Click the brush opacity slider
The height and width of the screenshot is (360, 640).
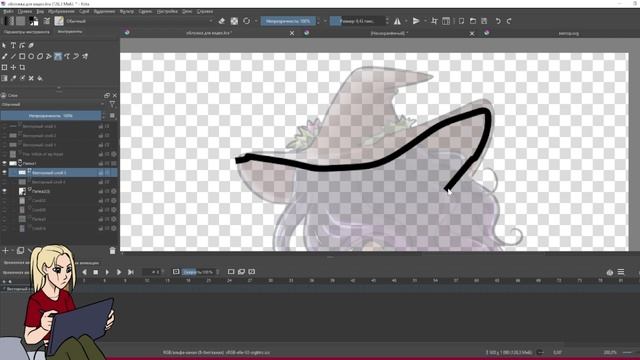pyautogui.click(x=288, y=21)
